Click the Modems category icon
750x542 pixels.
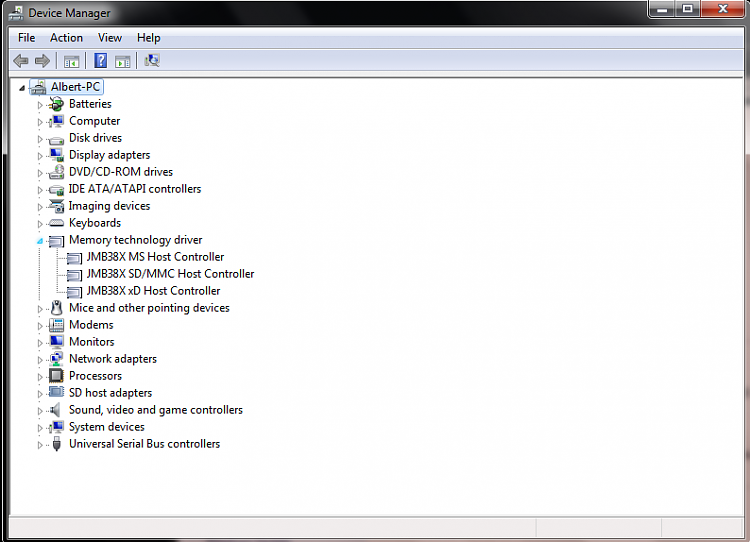[56, 325]
